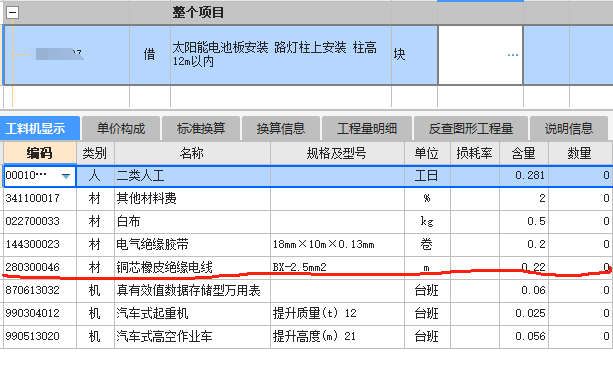
Task: Click the 块 unit cell
Action: pos(414,55)
